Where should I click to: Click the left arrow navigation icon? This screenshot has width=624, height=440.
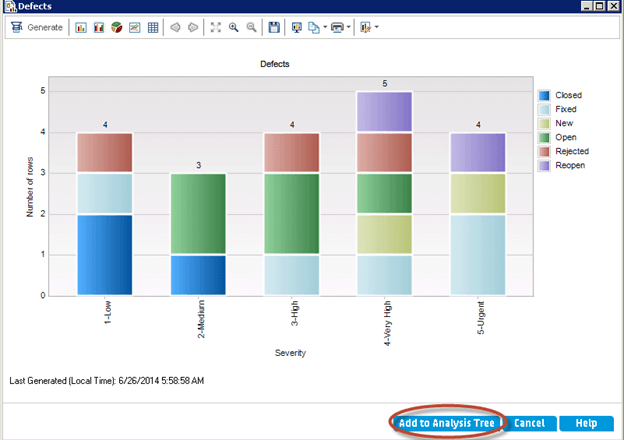tap(174, 27)
